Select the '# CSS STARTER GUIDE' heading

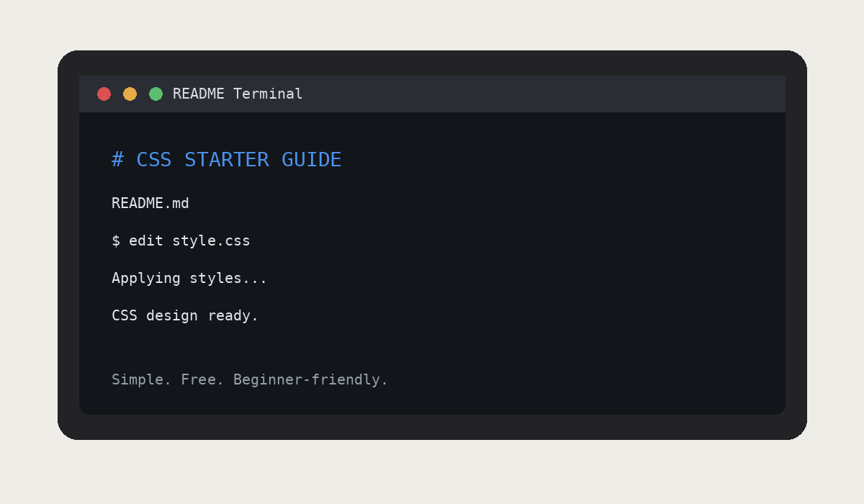(227, 160)
